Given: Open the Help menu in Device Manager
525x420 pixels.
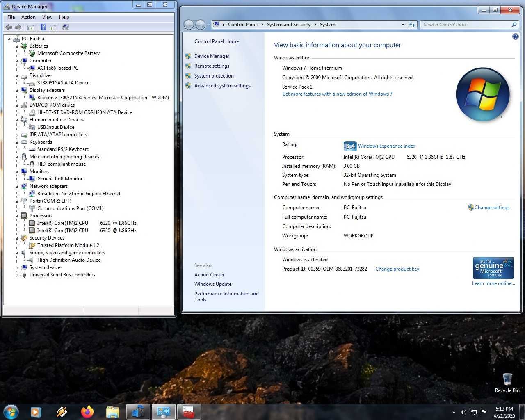Looking at the screenshot, I should point(64,17).
